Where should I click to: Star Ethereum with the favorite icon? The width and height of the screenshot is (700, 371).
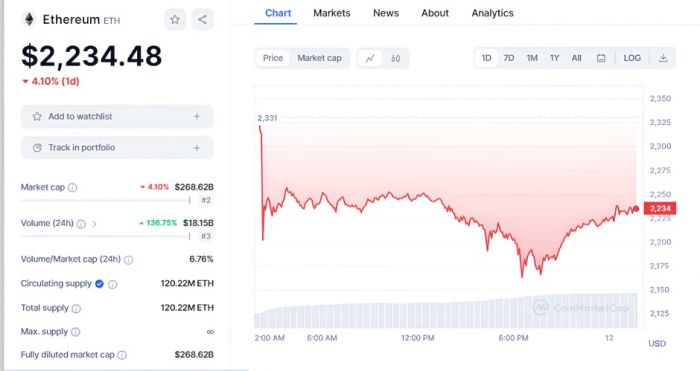pyautogui.click(x=175, y=20)
